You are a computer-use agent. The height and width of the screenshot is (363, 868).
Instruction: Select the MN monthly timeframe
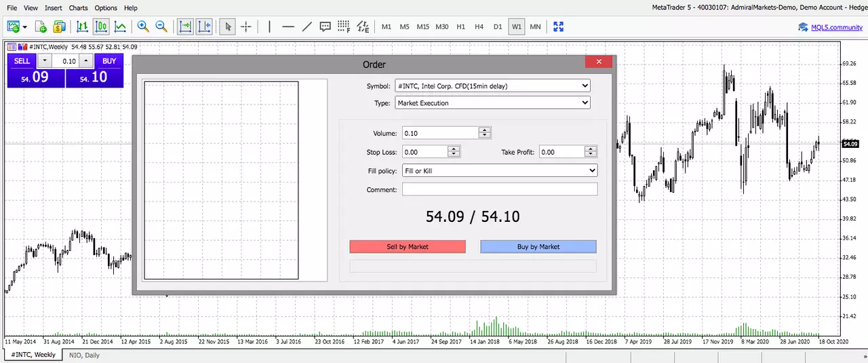pyautogui.click(x=535, y=27)
